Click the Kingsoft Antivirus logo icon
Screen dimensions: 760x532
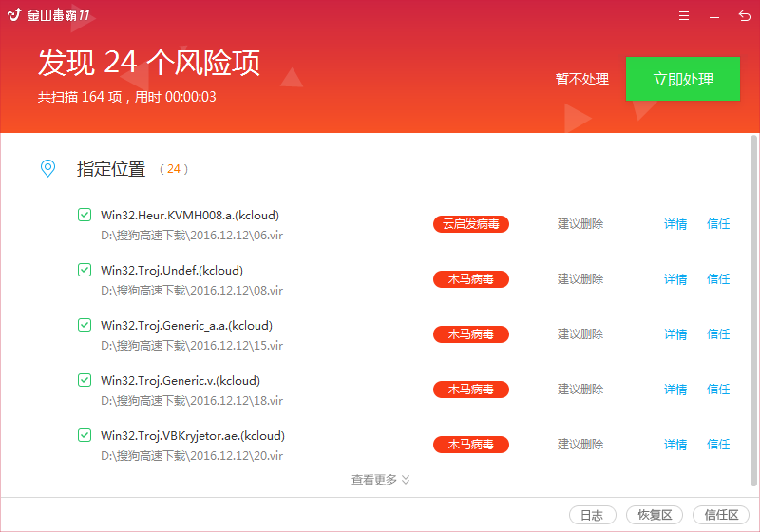(x=13, y=16)
